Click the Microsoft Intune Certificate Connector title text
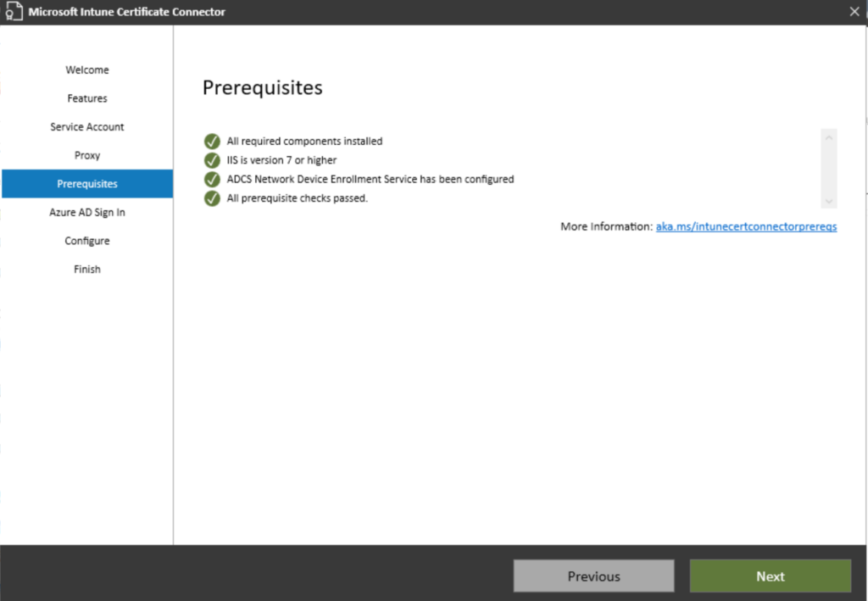Viewport: 868px width, 601px height. click(127, 12)
